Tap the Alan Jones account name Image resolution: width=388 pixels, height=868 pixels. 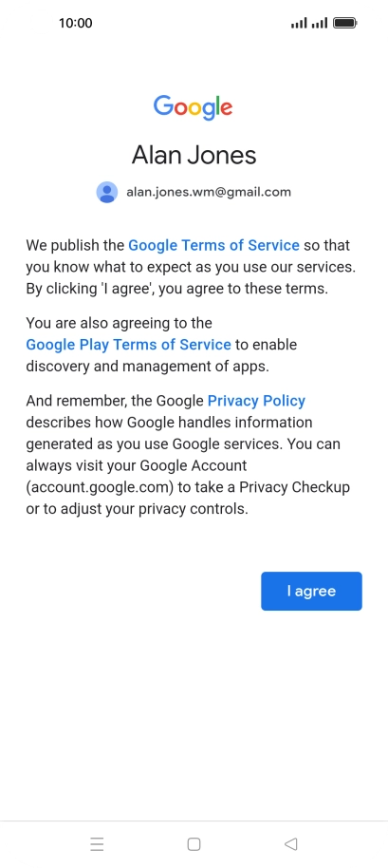[194, 155]
